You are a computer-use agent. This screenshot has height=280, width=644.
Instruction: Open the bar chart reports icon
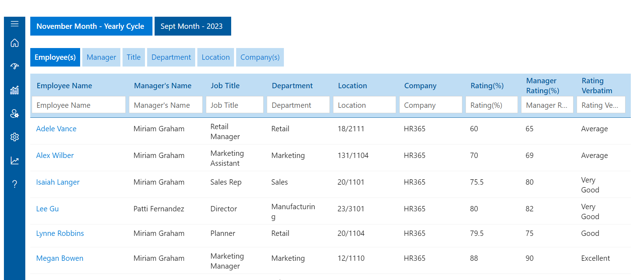15,90
